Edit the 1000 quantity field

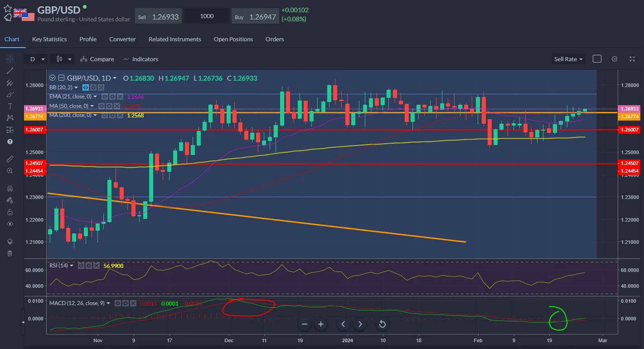pyautogui.click(x=207, y=16)
